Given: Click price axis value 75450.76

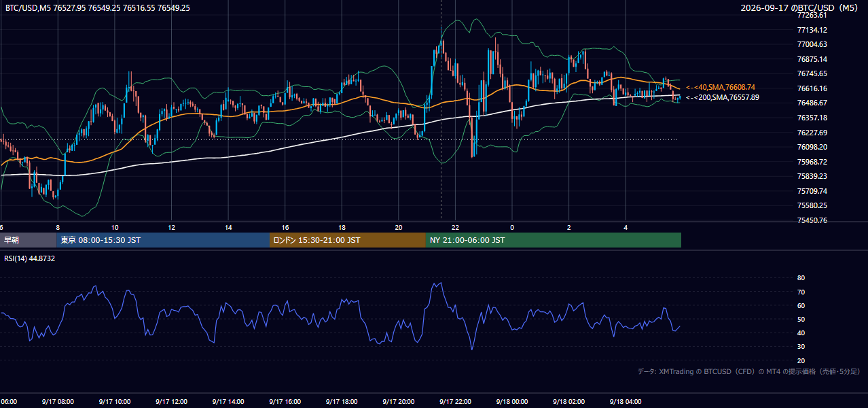Looking at the screenshot, I should pyautogui.click(x=812, y=220).
